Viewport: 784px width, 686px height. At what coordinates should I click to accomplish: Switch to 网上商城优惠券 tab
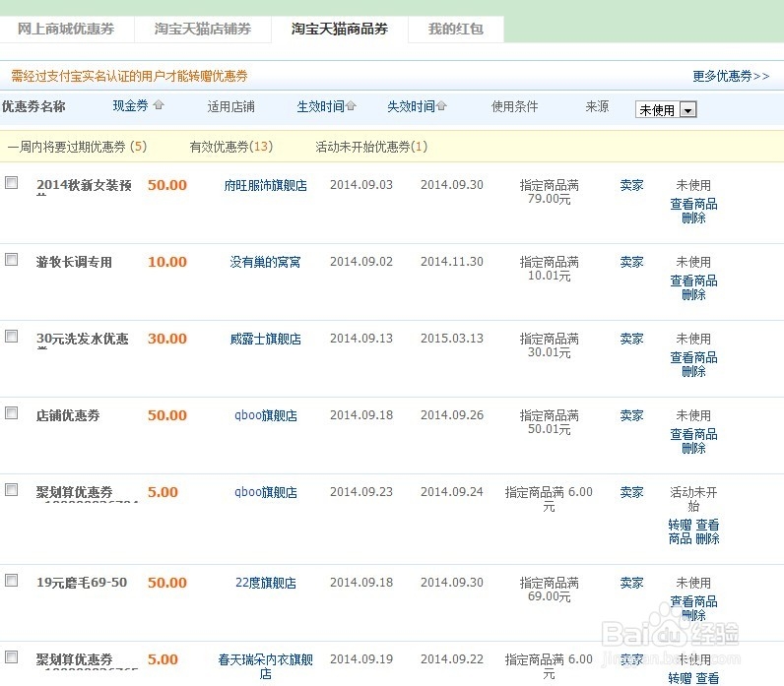click(x=66, y=29)
